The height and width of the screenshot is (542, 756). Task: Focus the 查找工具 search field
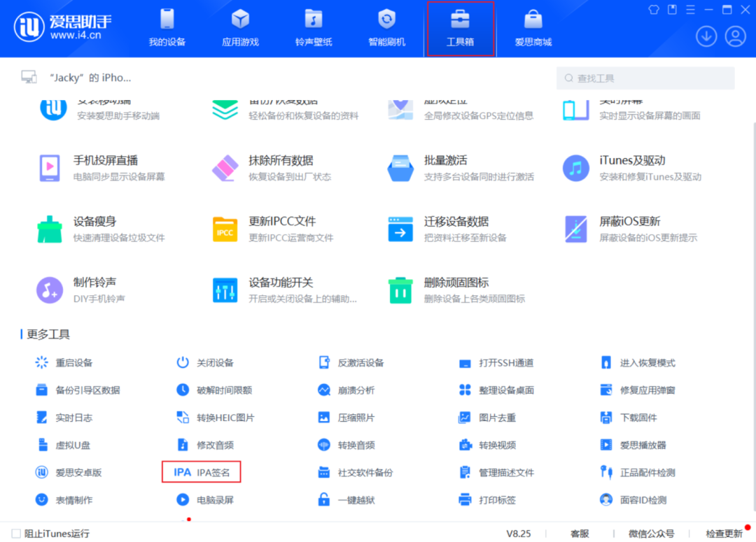[x=645, y=78]
